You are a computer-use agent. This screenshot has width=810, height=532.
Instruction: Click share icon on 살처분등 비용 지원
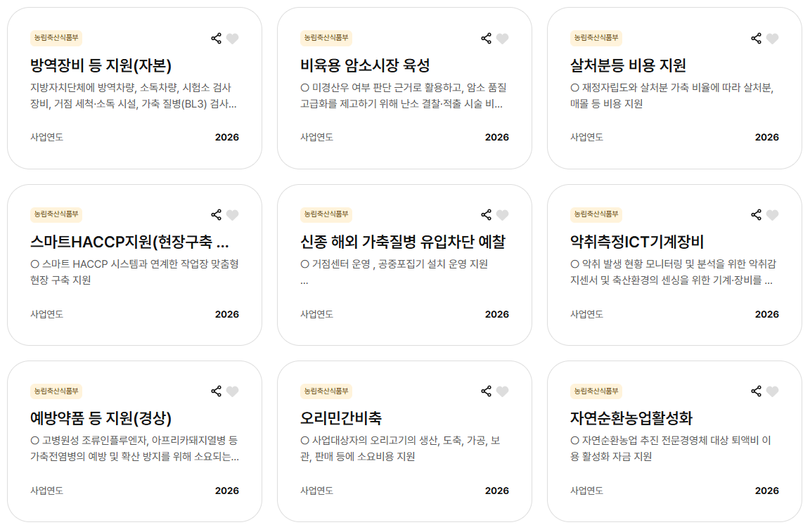[x=756, y=39]
